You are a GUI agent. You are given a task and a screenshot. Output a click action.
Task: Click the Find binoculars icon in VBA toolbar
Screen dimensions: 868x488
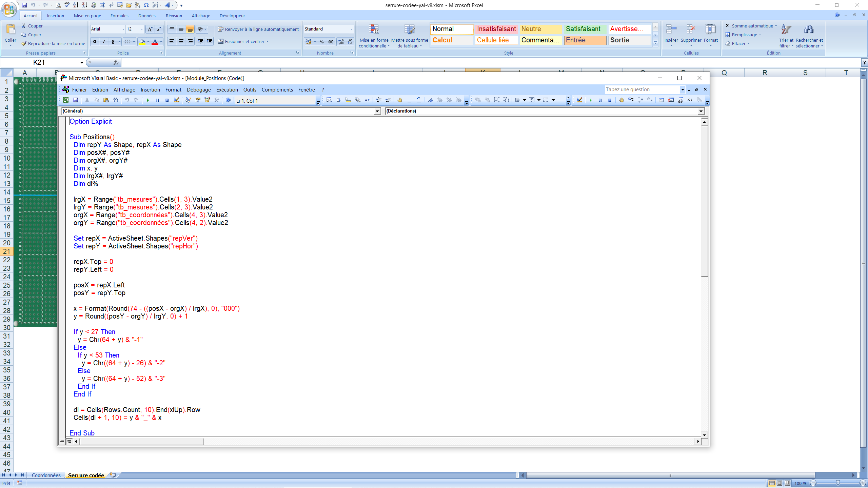116,100
